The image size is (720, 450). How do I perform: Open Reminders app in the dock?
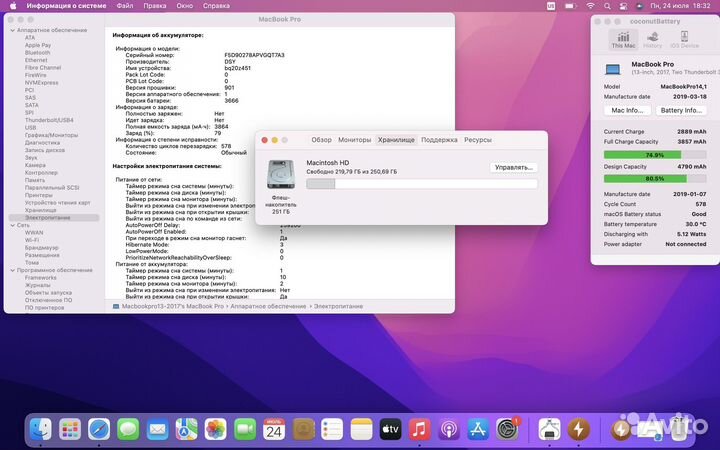coord(332,429)
